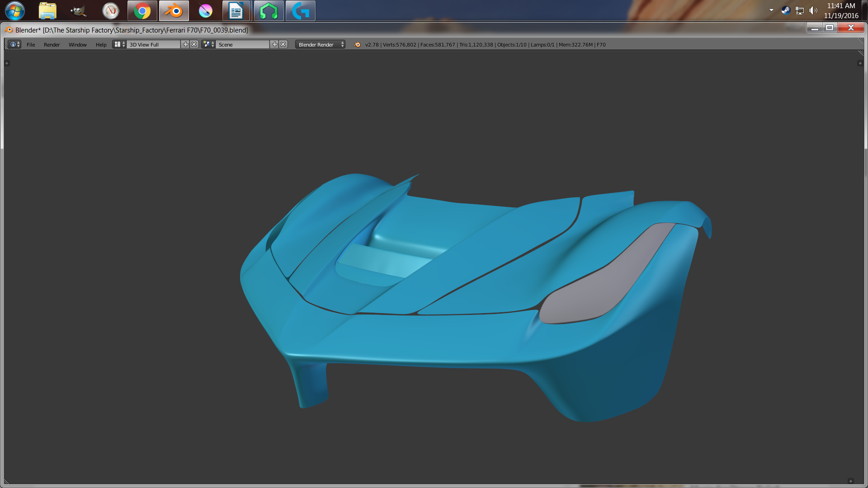Viewport: 868px width, 488px height.
Task: Open the green hexagon app in the taskbar
Action: [x=269, y=11]
